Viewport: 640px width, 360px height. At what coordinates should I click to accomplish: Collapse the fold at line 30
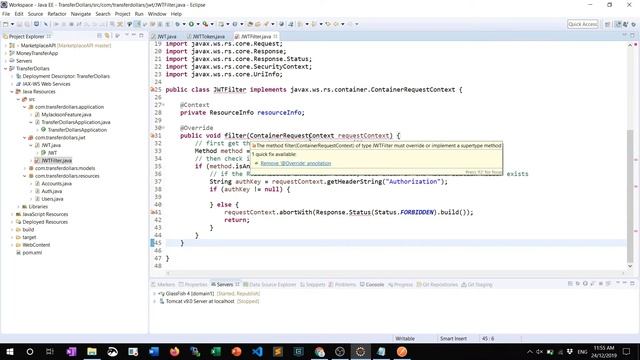(163, 128)
